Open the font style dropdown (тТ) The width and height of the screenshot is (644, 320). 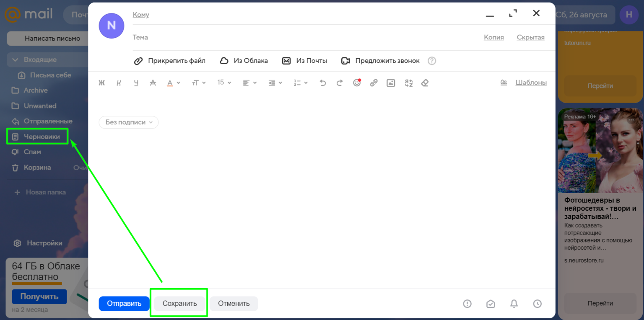[199, 83]
